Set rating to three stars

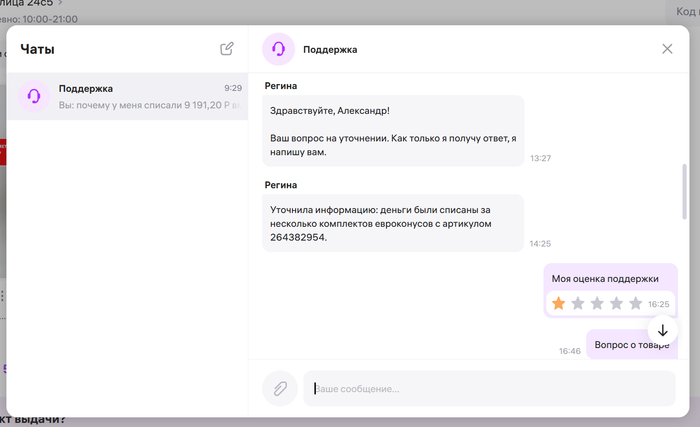click(596, 303)
